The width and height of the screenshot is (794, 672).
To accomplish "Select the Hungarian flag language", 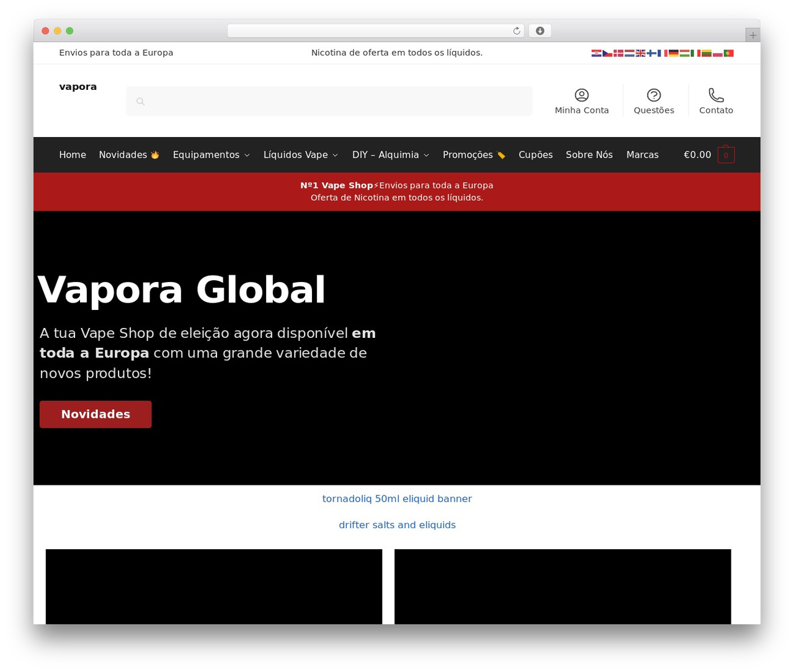I will click(x=685, y=53).
